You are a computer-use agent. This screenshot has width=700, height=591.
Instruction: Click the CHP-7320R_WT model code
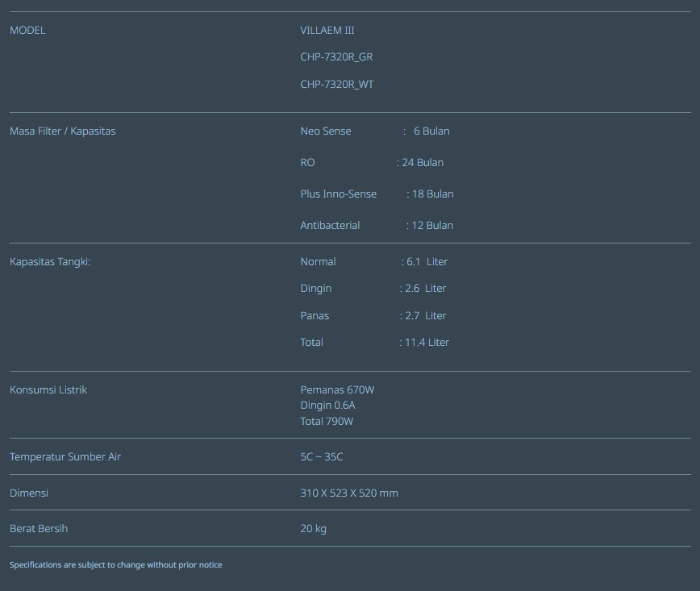[x=337, y=85]
